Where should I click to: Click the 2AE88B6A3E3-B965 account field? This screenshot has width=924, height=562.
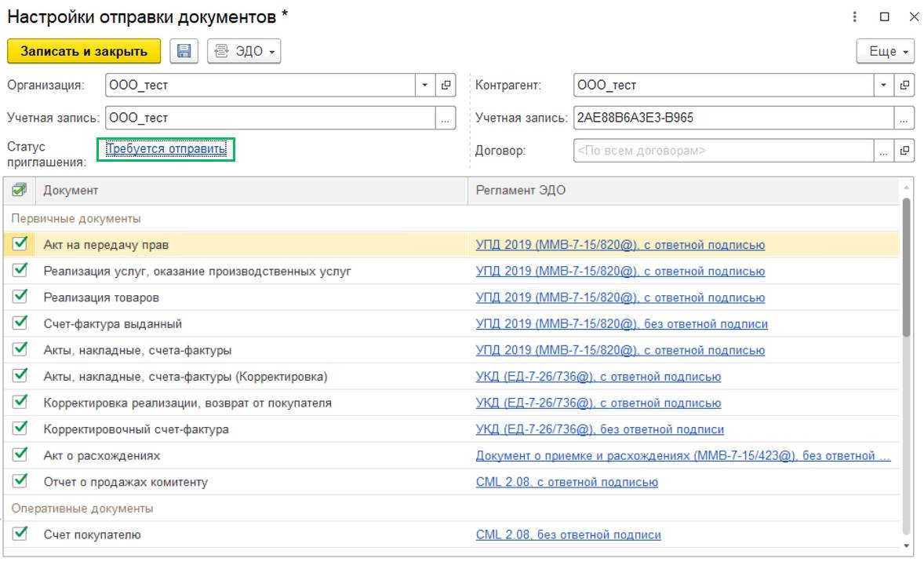(733, 118)
